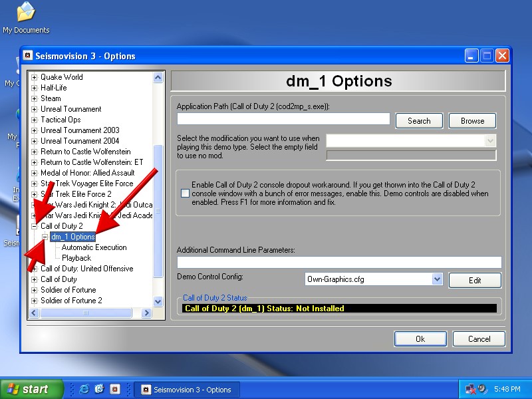Select Automatic Execution in the tree
Viewport: 532px width, 399px height.
pos(94,247)
